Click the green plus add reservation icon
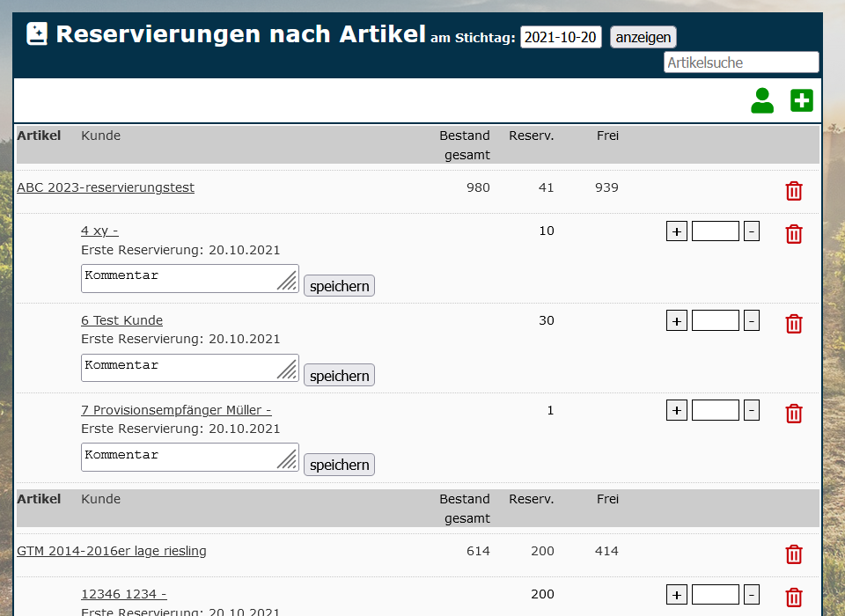 tap(801, 101)
